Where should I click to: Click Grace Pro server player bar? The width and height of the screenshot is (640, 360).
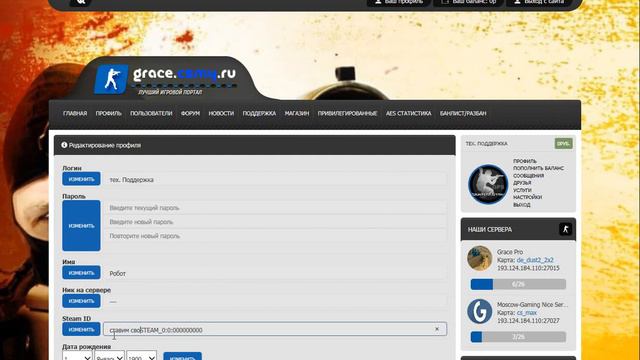518,284
